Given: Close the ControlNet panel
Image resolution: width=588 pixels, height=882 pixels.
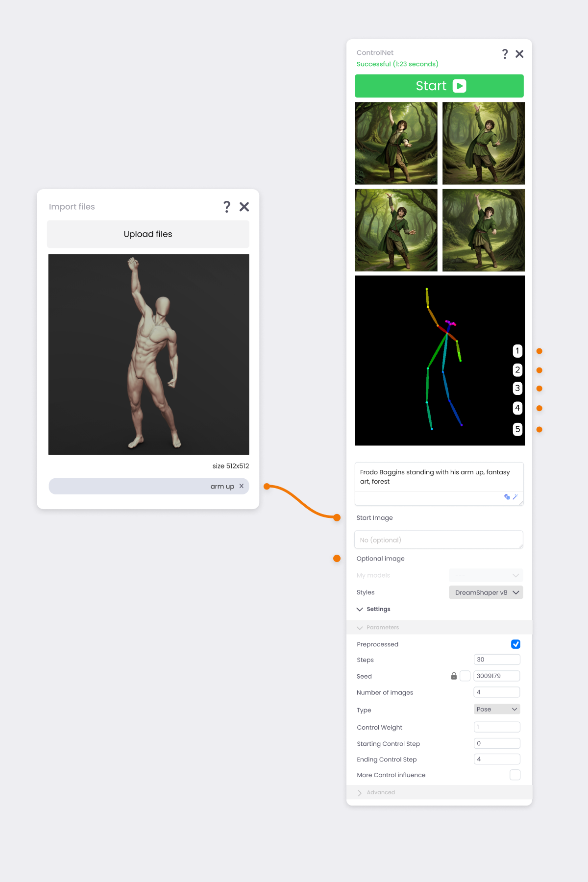Looking at the screenshot, I should (x=519, y=54).
